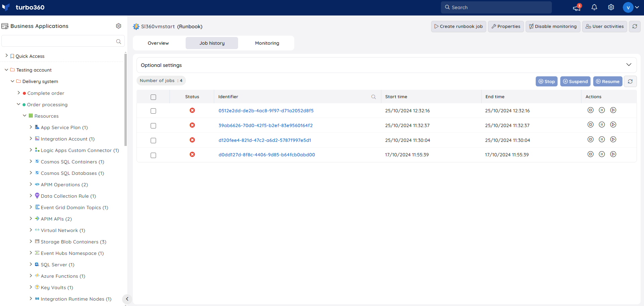Click the Stop button above table
The image size is (644, 306).
point(546,81)
